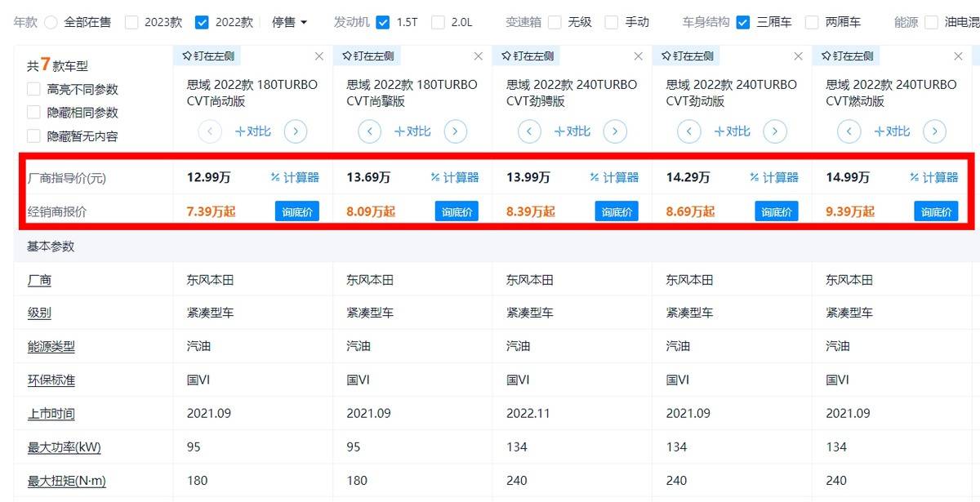Click the next arrow under CVT尚擎版

click(456, 131)
